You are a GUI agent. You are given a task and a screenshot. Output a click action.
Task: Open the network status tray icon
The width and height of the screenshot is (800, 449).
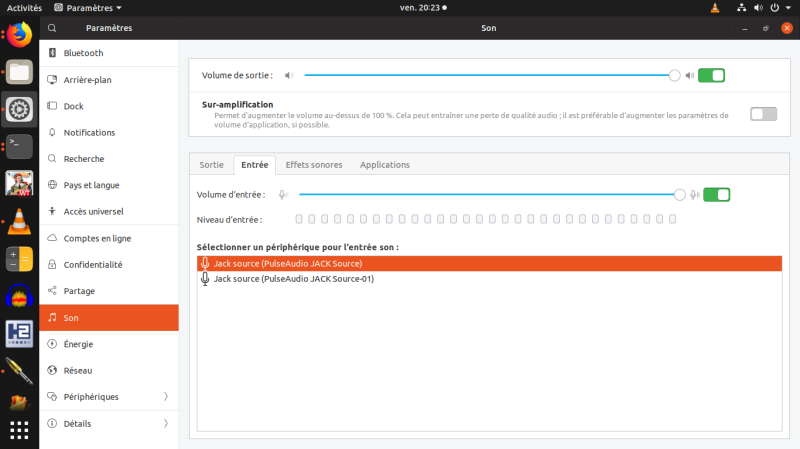pos(741,8)
